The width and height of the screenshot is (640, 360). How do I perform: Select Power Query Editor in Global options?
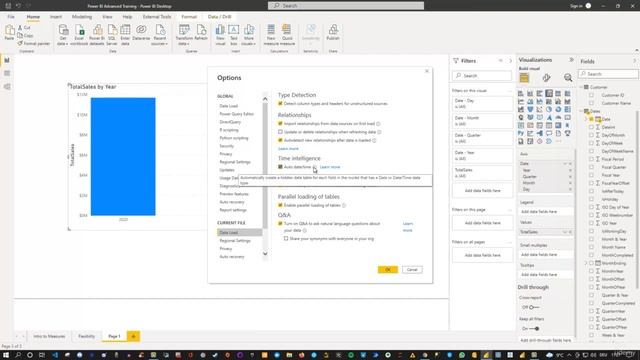[x=237, y=114]
